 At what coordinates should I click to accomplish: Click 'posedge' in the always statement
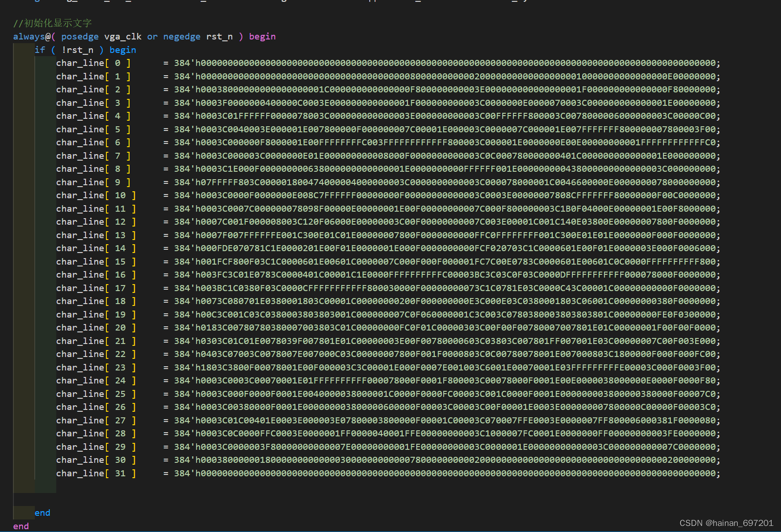click(80, 37)
